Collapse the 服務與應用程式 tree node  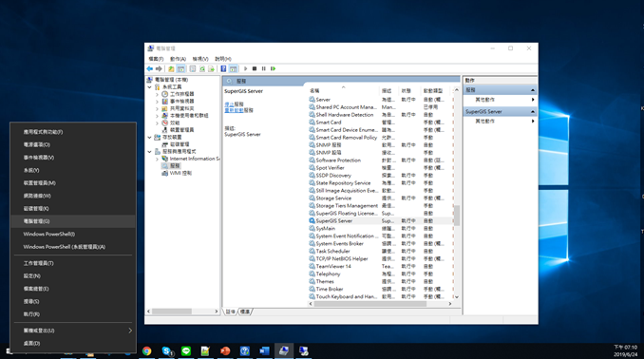tap(150, 152)
